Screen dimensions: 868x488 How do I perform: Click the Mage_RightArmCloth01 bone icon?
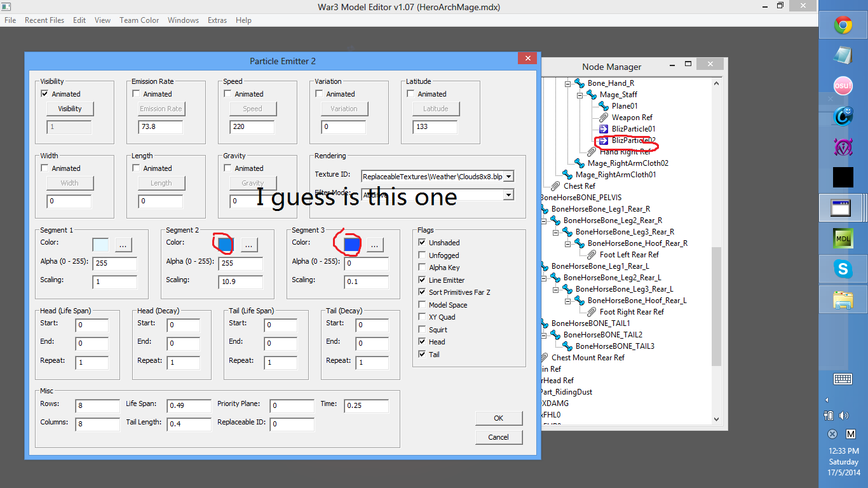(x=567, y=175)
